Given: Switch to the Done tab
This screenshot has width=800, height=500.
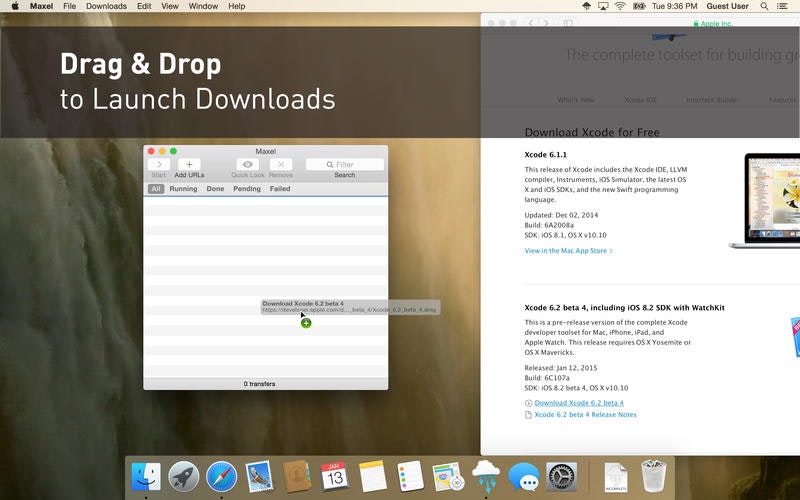Looking at the screenshot, I should click(x=215, y=189).
